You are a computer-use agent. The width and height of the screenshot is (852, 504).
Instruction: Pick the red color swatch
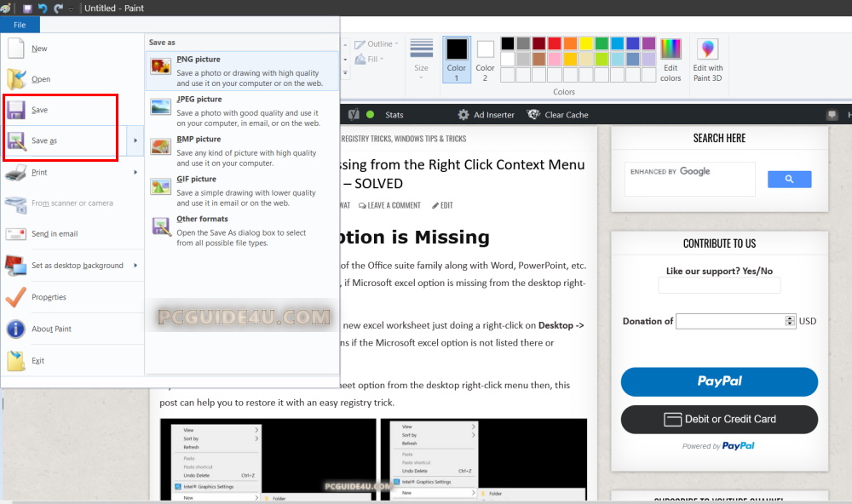[x=554, y=43]
